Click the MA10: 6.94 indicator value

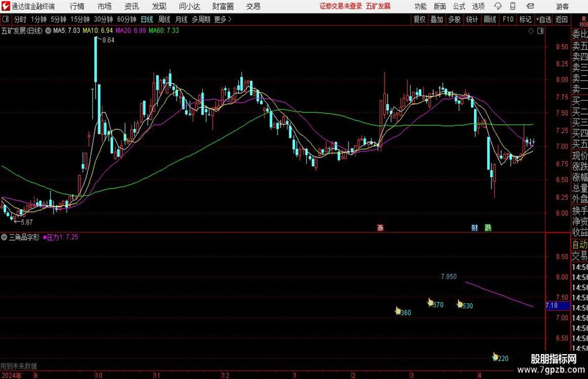pos(98,30)
